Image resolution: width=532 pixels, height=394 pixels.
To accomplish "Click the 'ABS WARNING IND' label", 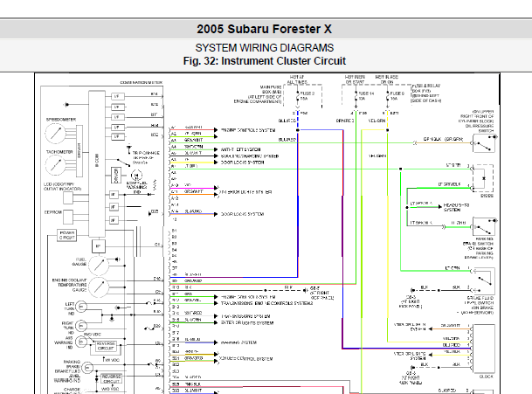I will click(x=64, y=342).
